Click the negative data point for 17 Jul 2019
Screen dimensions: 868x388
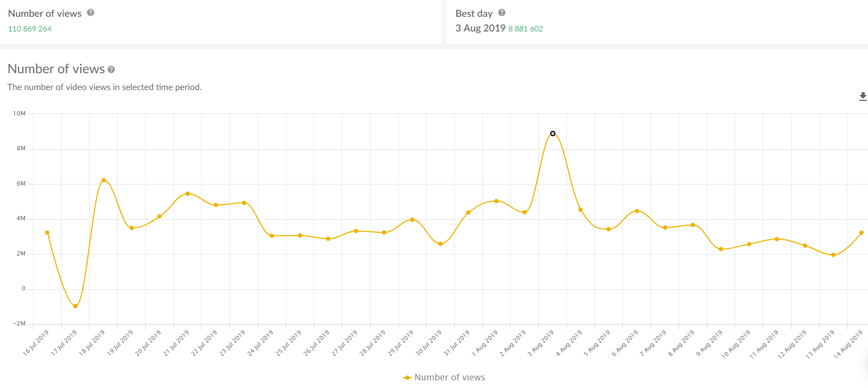tap(75, 306)
